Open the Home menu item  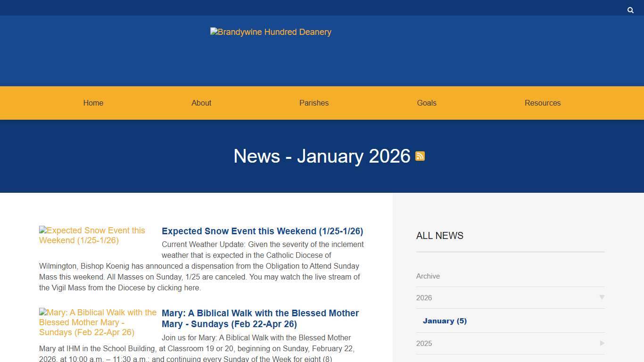(x=93, y=103)
